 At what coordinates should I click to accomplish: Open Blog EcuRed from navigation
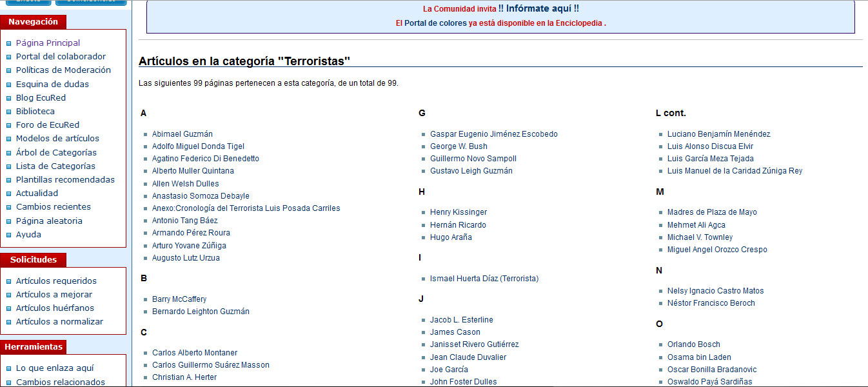[41, 97]
